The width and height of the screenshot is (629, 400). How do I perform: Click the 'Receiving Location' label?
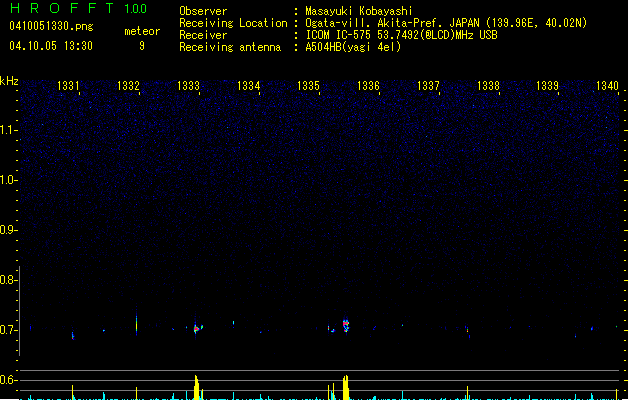point(233,23)
